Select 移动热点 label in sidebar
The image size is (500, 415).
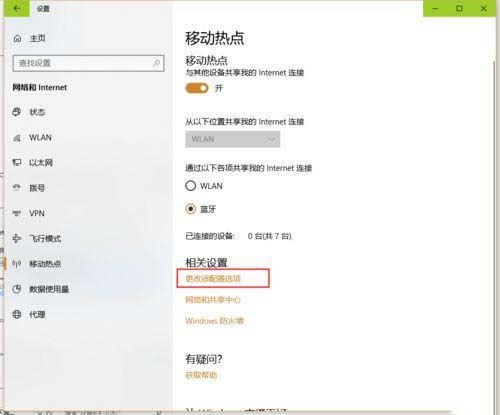45,264
